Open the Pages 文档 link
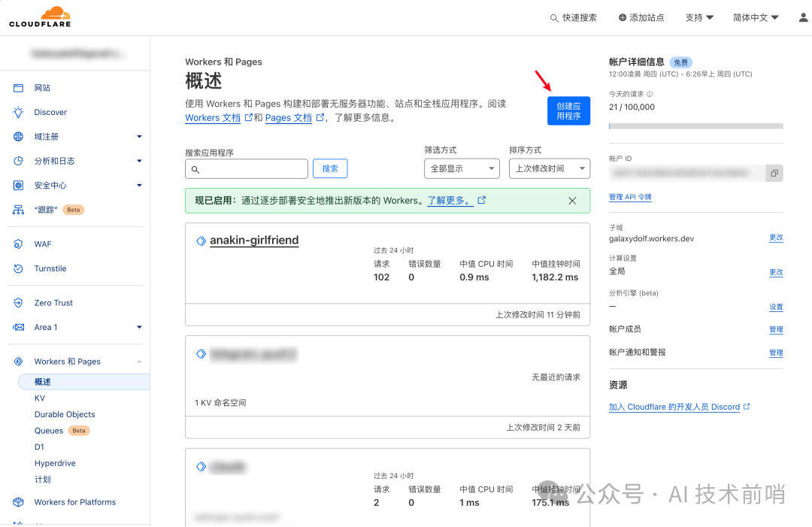The height and width of the screenshot is (527, 812). 289,118
